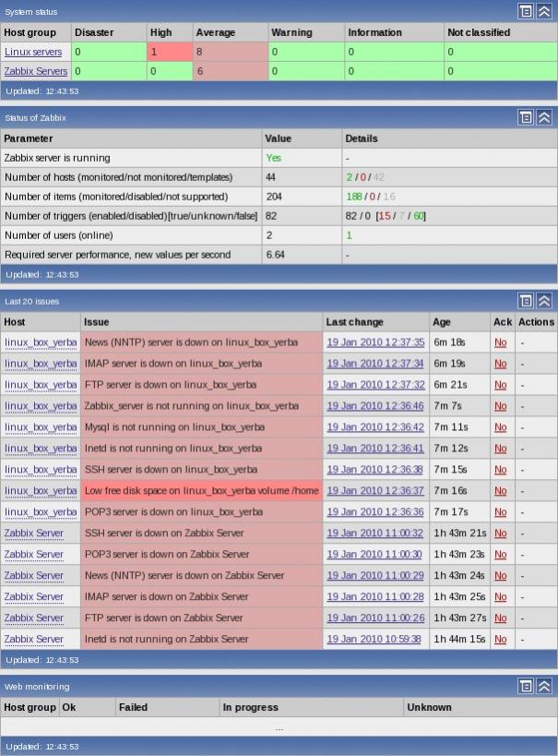Open last change 19 Jan 2010 12:36:38
The width and height of the screenshot is (558, 756).
coord(374,470)
